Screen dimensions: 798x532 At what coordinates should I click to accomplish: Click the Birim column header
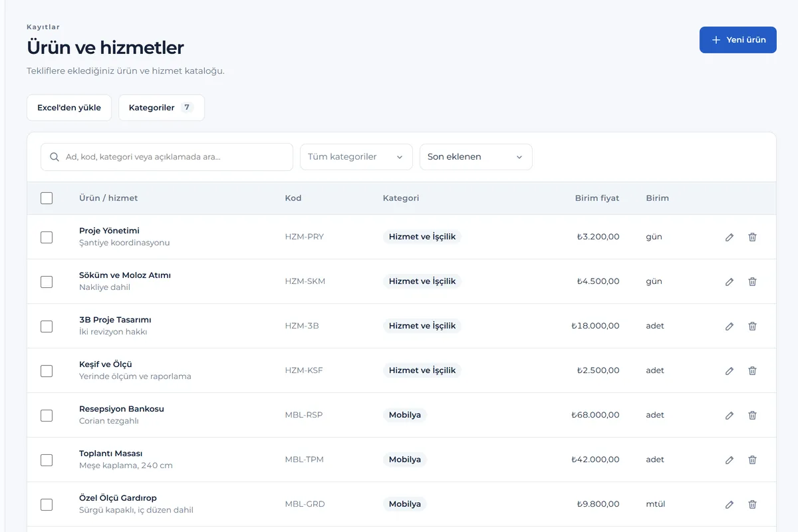pos(657,198)
